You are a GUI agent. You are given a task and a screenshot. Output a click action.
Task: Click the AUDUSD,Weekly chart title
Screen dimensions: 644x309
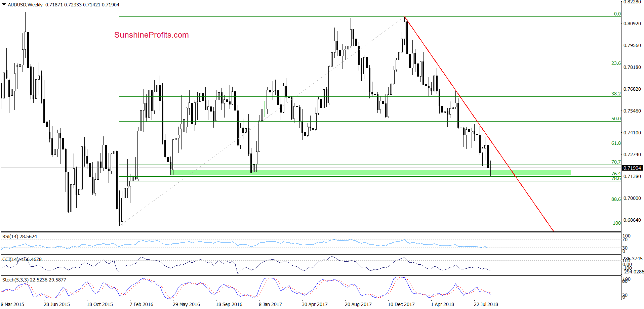25,5
